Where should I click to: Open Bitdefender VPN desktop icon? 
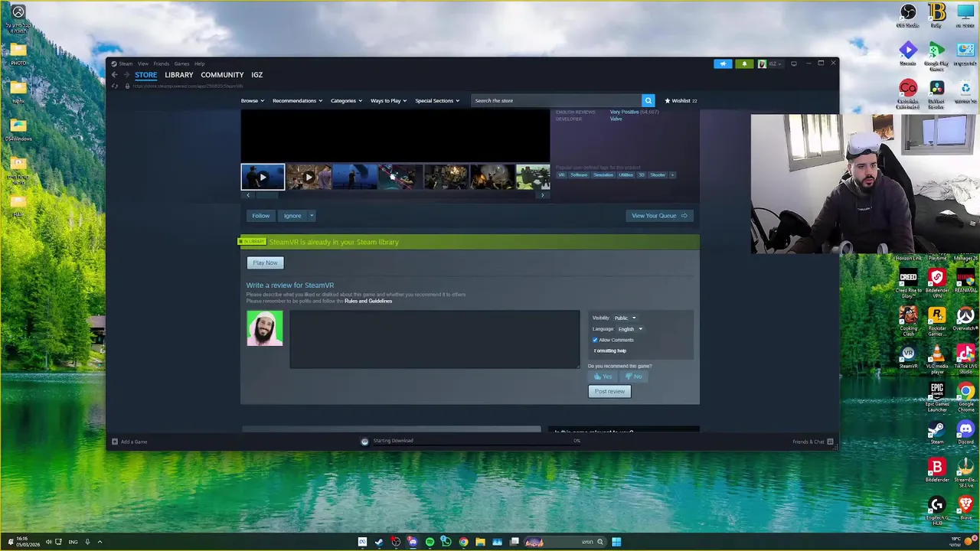(936, 283)
